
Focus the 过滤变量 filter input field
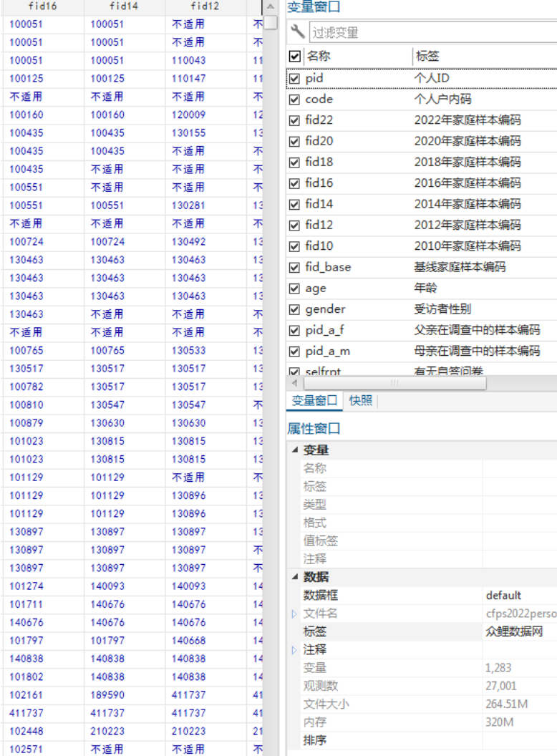(x=432, y=32)
